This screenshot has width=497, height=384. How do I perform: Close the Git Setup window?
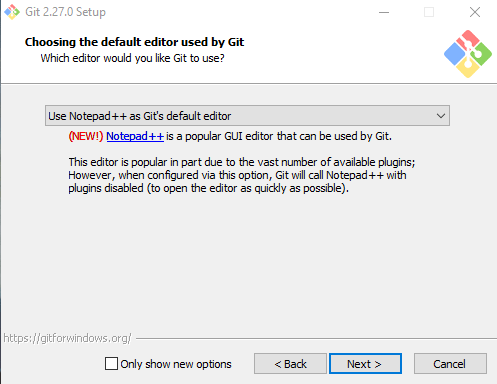tap(475, 12)
